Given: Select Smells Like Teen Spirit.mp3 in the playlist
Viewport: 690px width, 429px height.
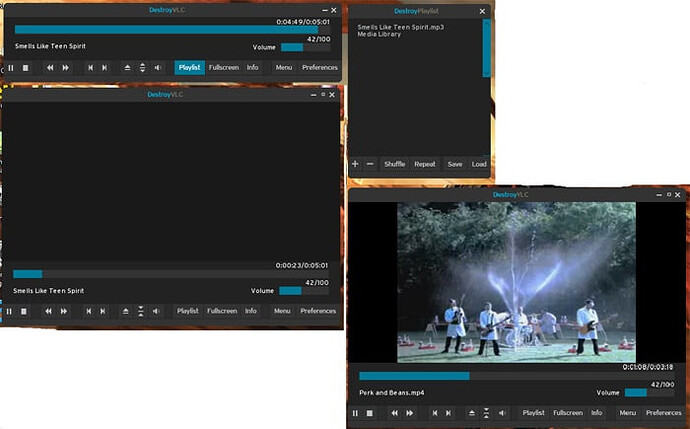Looking at the screenshot, I should (400, 27).
